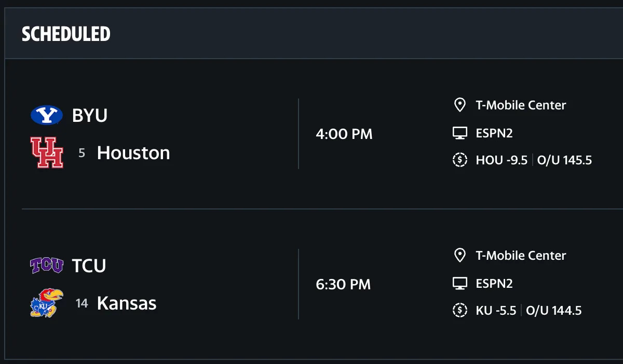Click the KU -5.5 spread
623x364 pixels.
pyautogui.click(x=496, y=311)
